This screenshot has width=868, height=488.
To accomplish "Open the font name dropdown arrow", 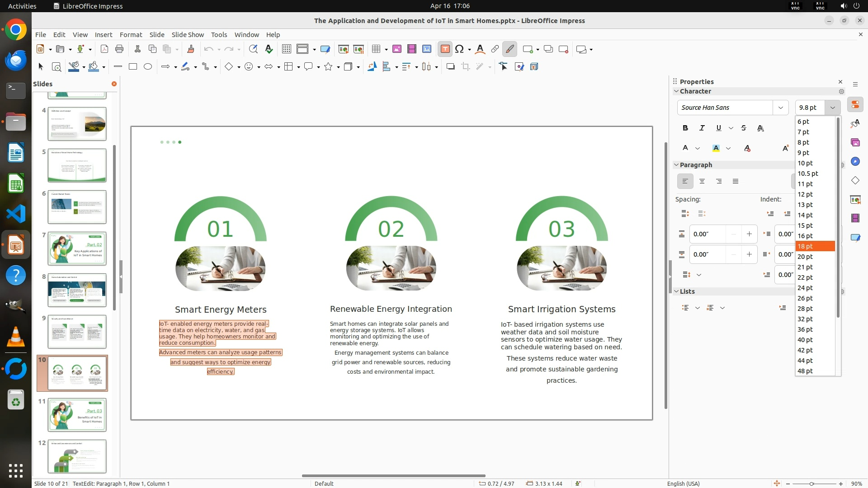I will 780,108.
